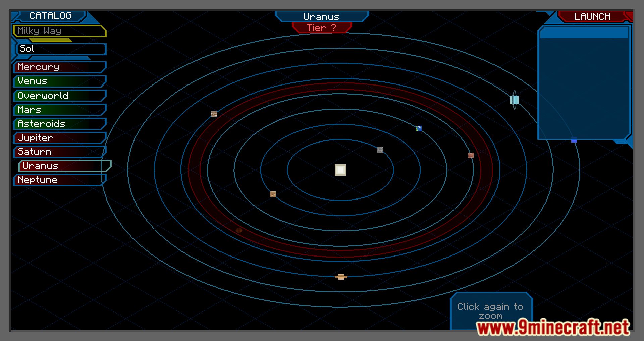Select the striped Jupiter planet icon on the map

[x=214, y=114]
